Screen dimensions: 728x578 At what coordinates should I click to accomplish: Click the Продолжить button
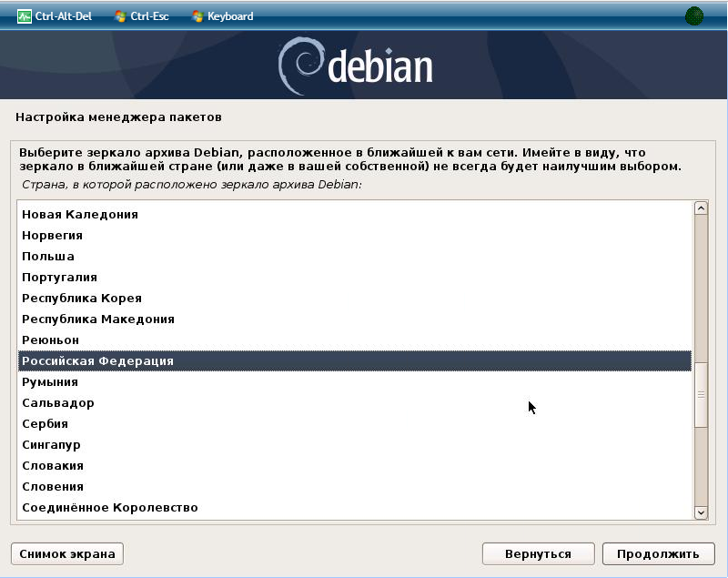point(658,553)
